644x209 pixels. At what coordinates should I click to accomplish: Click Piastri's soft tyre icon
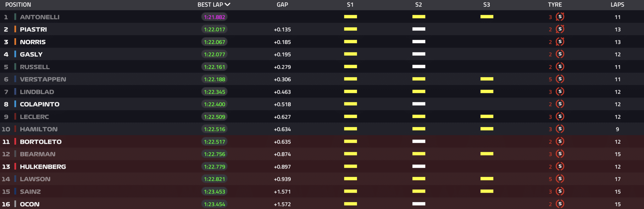pyautogui.click(x=560, y=29)
